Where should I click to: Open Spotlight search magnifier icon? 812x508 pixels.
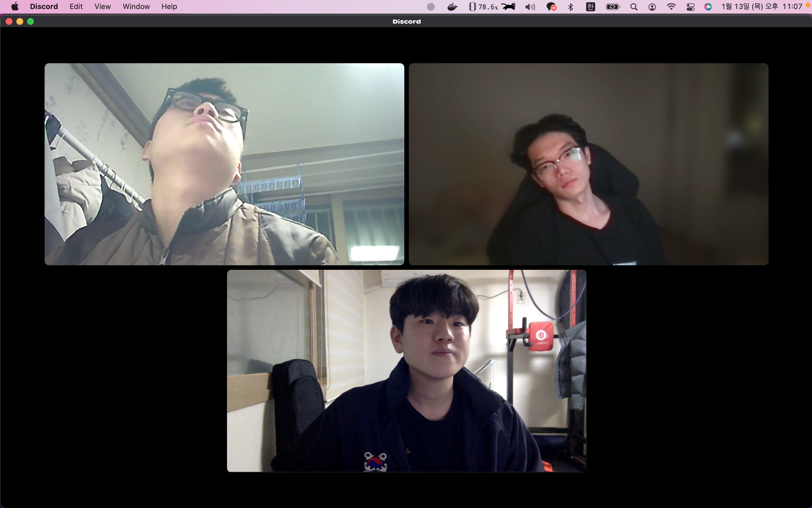pos(634,7)
